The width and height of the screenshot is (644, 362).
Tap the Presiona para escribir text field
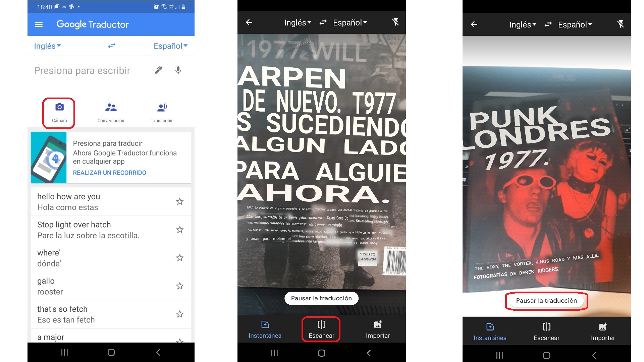(x=82, y=70)
